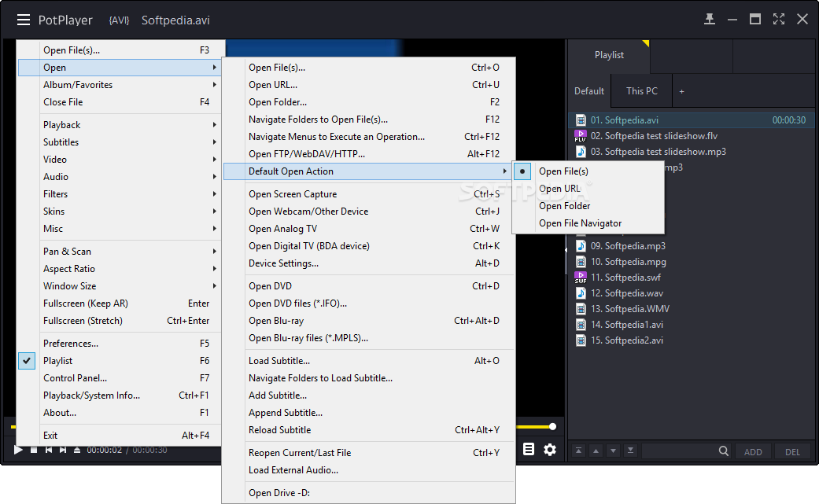Expand the Audio submenu
819x504 pixels.
[120, 176]
